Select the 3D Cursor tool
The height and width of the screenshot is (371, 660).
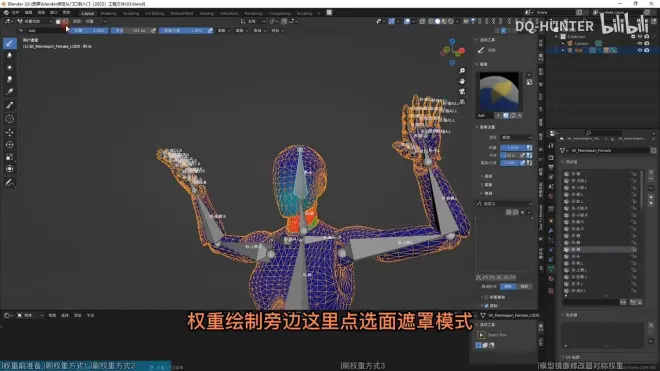point(10,119)
